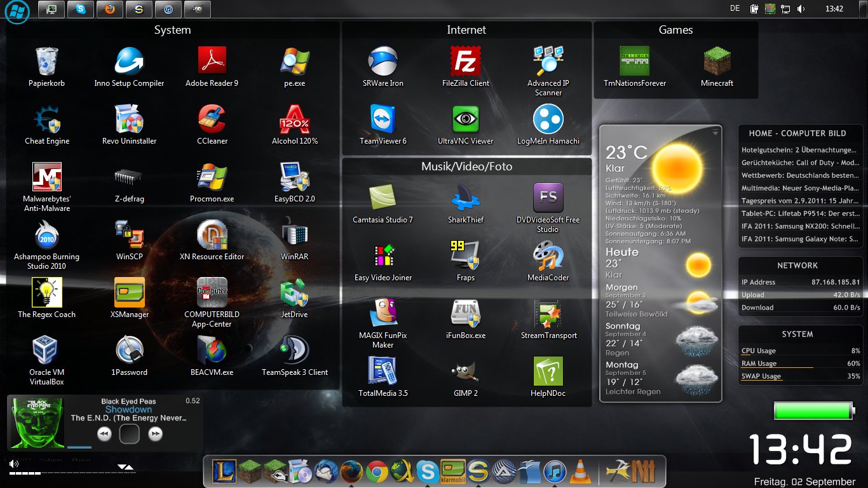Open the FileZilla Client shortcut
This screenshot has width=868, height=488.
pyautogui.click(x=465, y=62)
